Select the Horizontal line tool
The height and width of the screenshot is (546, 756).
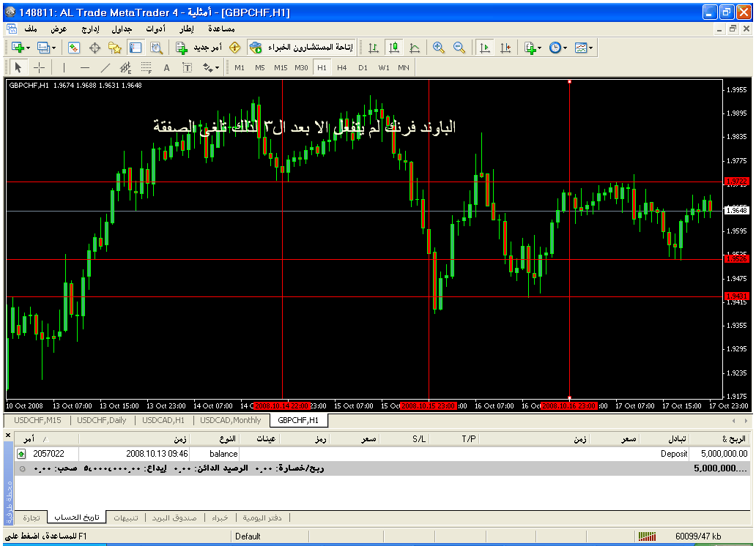click(x=84, y=67)
